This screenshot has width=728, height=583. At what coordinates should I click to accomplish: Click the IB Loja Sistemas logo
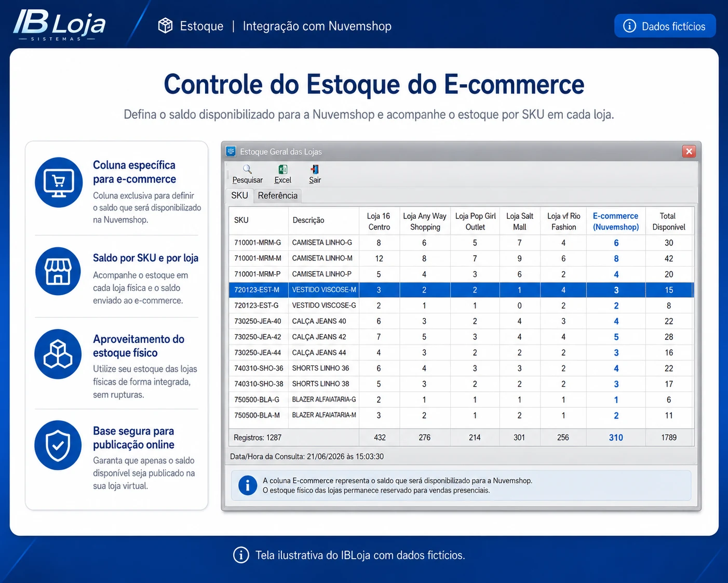point(59,24)
